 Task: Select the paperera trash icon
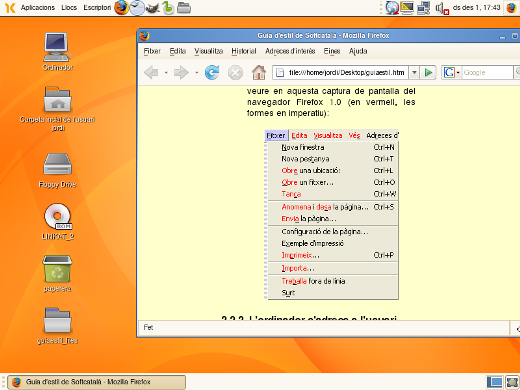click(57, 274)
